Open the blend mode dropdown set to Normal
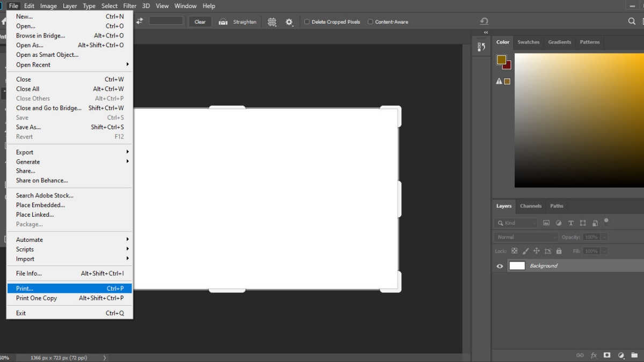Viewport: 644px width, 362px height. click(x=525, y=237)
